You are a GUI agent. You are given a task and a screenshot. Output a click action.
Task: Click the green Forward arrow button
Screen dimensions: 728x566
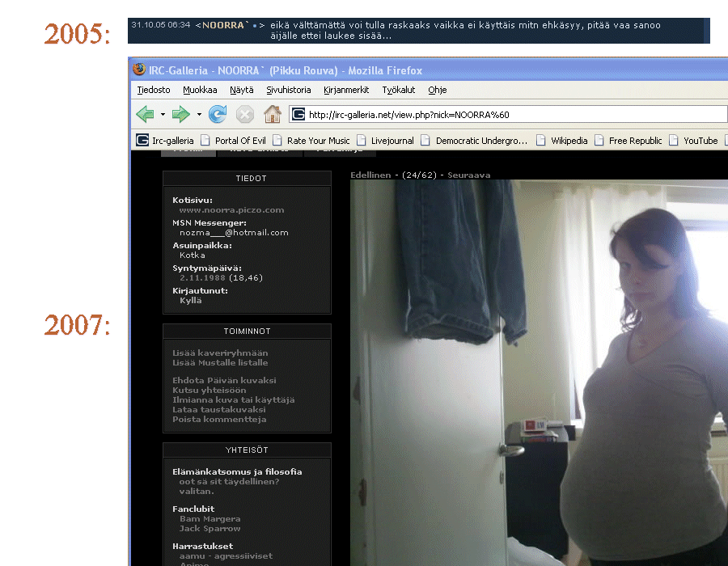click(180, 114)
